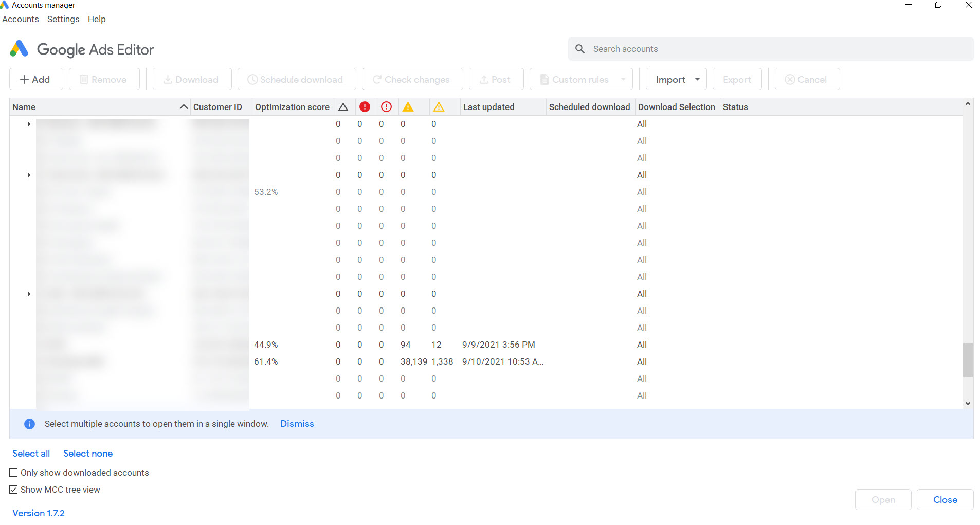Click the Remove account trash icon
The image size is (980, 525).
point(84,79)
